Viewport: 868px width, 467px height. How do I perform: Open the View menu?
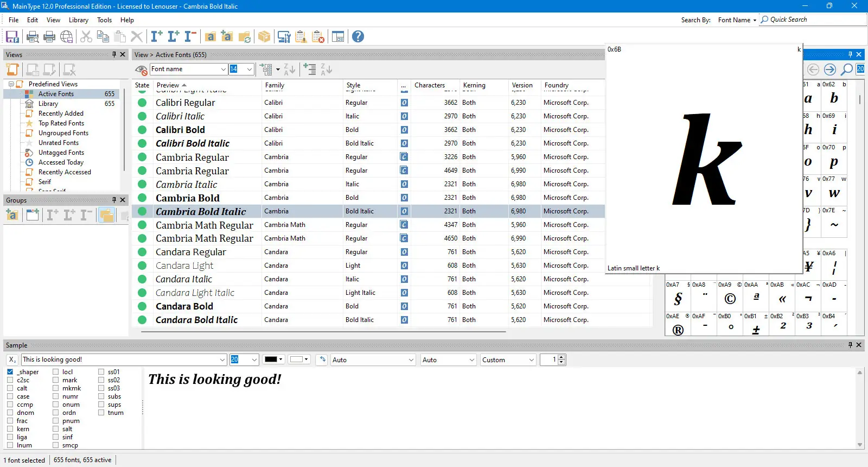click(x=53, y=20)
